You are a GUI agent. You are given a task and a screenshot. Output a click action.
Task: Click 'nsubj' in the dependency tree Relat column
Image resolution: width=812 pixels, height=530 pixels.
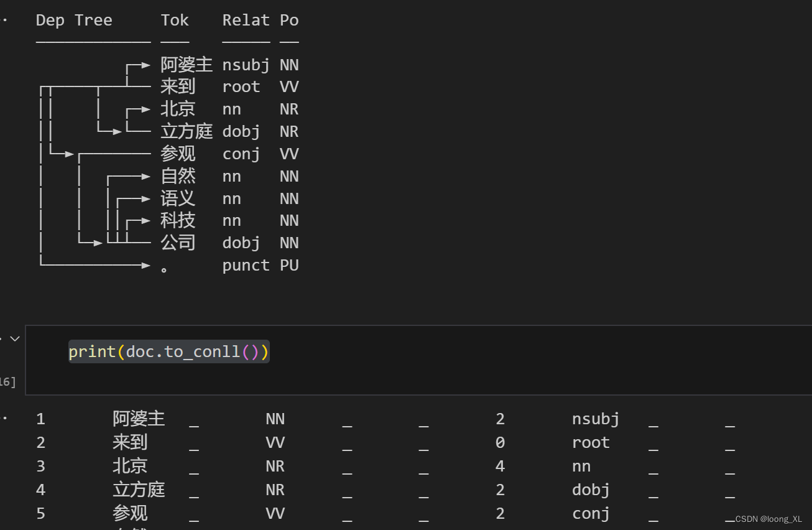(246, 65)
